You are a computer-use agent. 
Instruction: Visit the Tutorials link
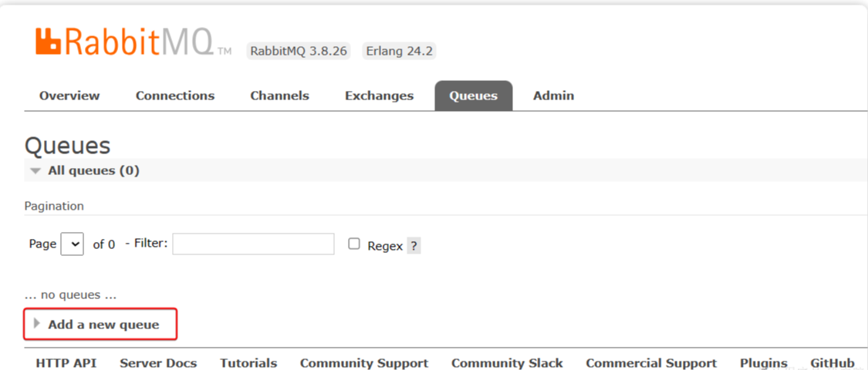tap(248, 363)
